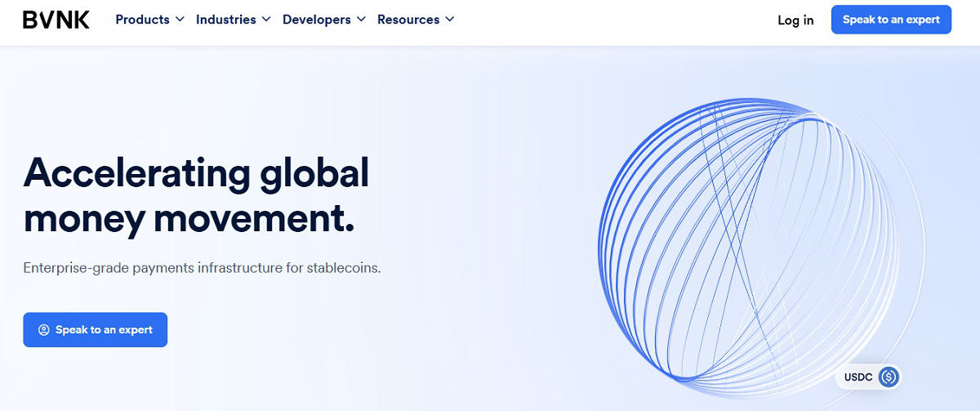This screenshot has height=411, width=980.
Task: Expand the chevron next to Products
Action: click(x=180, y=20)
